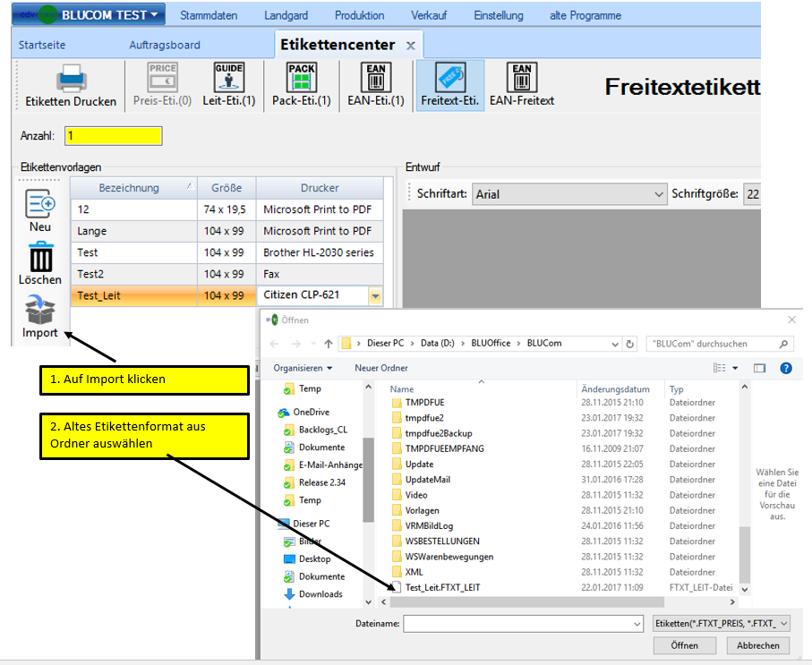The height and width of the screenshot is (665, 812).
Task: Switch to the Auftragsboard tab
Action: pos(165,45)
